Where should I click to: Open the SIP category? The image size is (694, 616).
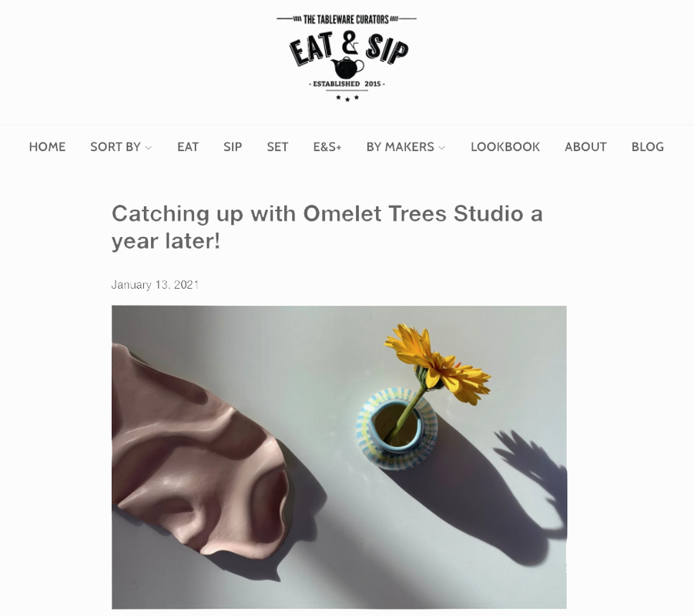click(x=233, y=147)
